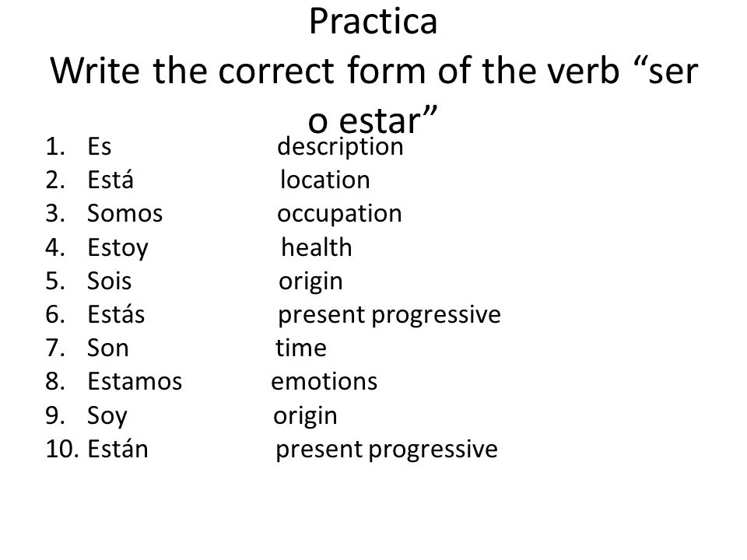Select 'Estamos' in item 8
747x560 pixels.
[135, 381]
